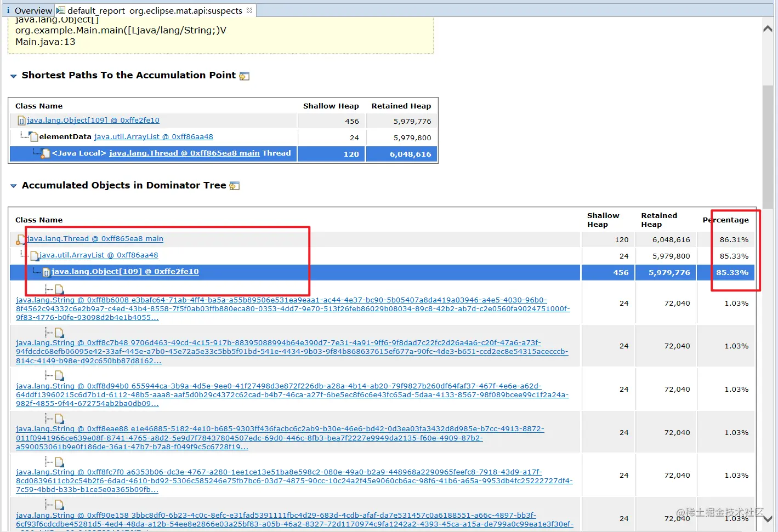Screen dimensions: 778x532
Task: Click 6,048,616 in the Java Local thread row
Action: point(411,155)
